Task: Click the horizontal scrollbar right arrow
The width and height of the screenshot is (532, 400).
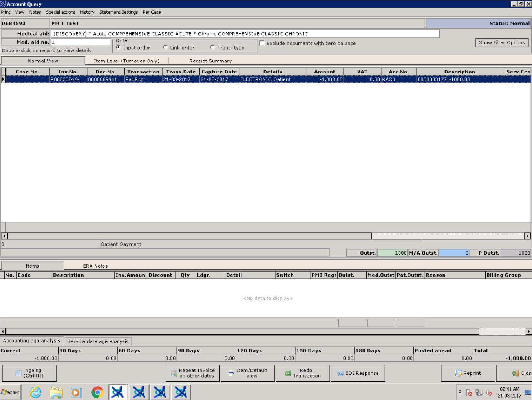Action: [x=528, y=236]
